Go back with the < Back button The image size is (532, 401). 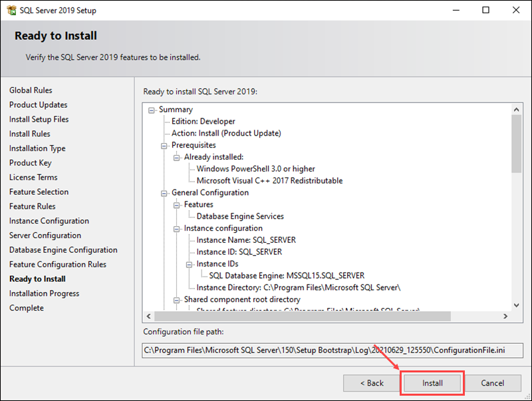(x=372, y=383)
